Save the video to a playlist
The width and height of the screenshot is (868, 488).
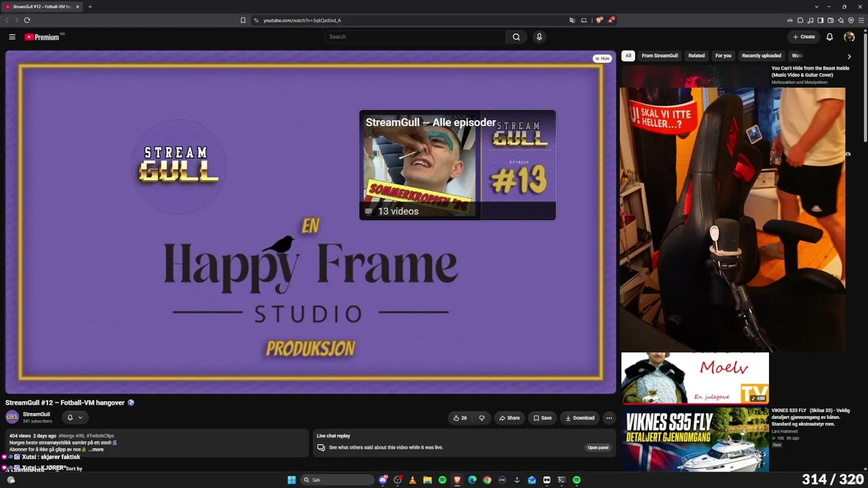click(x=542, y=418)
